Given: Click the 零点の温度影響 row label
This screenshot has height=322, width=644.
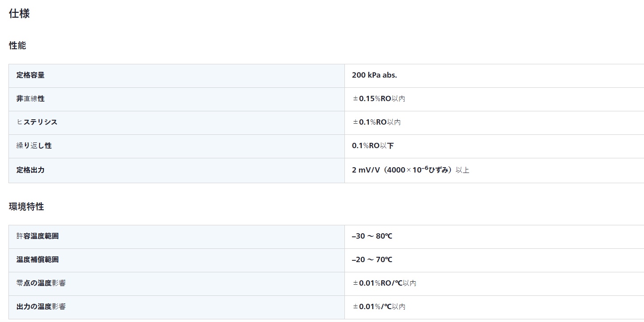Looking at the screenshot, I should point(41,283).
